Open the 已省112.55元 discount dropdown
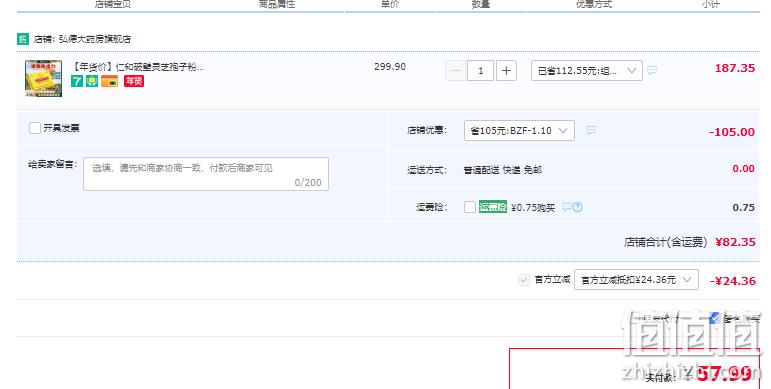Image resolution: width=771 pixels, height=389 pixels. [587, 71]
